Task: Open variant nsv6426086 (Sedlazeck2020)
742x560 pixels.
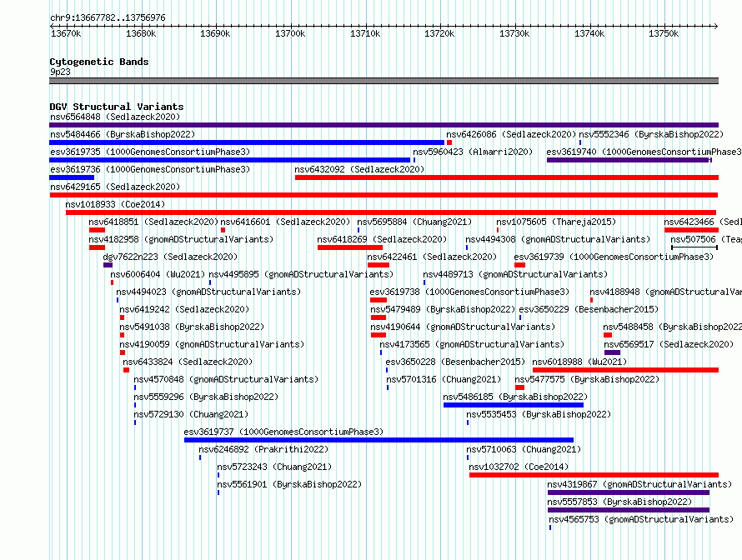Action: (x=511, y=134)
